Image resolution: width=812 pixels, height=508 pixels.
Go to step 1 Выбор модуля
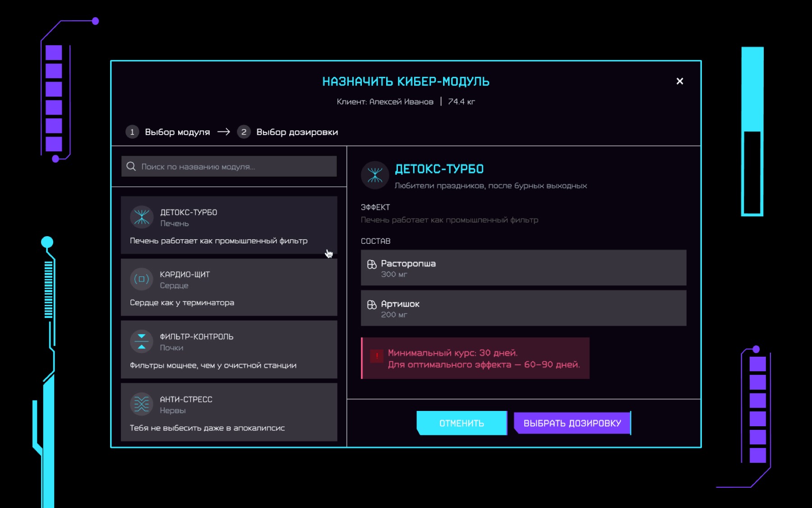coord(168,132)
